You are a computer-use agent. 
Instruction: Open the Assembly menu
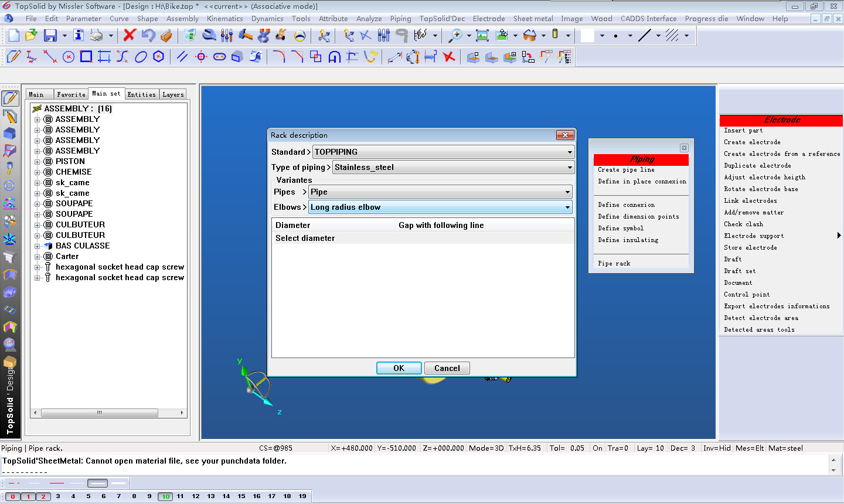pos(183,19)
